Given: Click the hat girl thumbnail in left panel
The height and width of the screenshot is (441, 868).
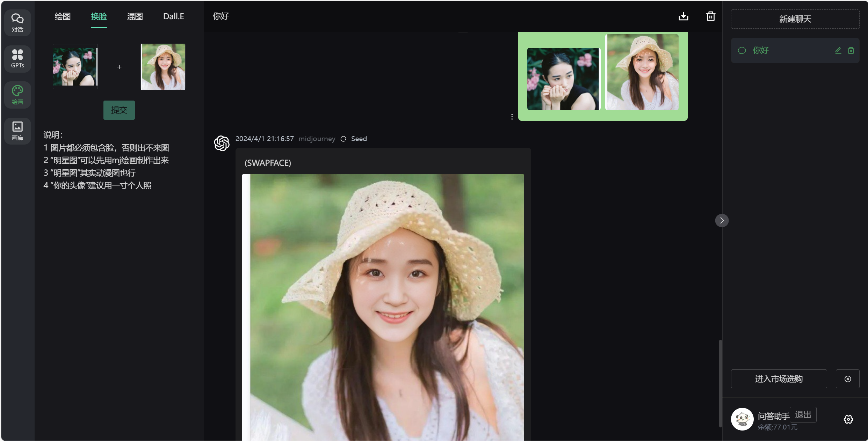Looking at the screenshot, I should (163, 67).
